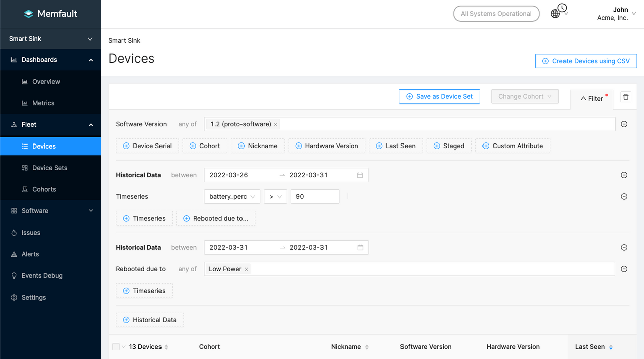Remove the Timeseries battery filter row
Viewport: 644px width, 359px height.
(624, 197)
